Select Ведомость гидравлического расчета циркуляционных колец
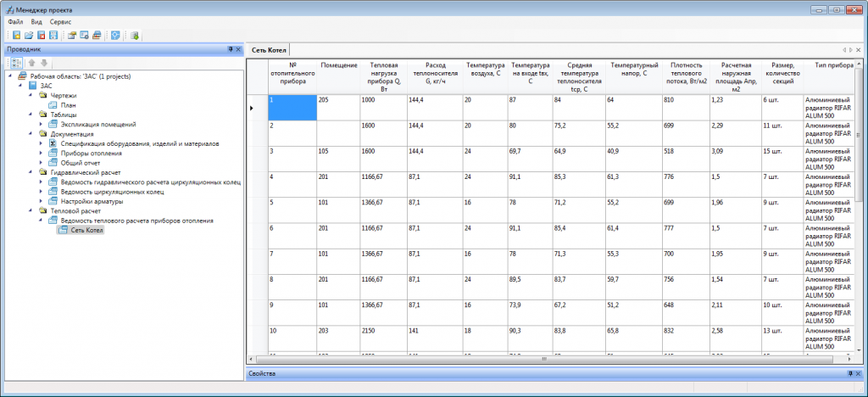The width and height of the screenshot is (868, 397). click(151, 182)
